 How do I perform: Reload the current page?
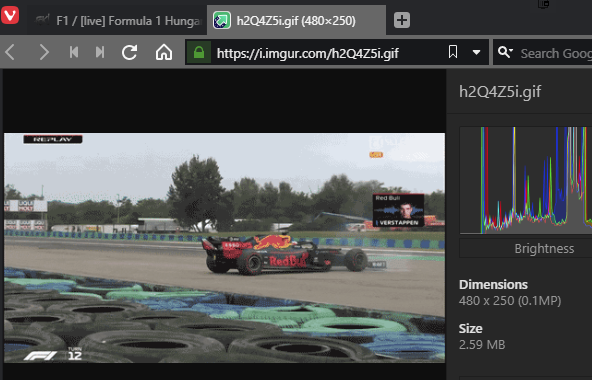click(x=130, y=52)
